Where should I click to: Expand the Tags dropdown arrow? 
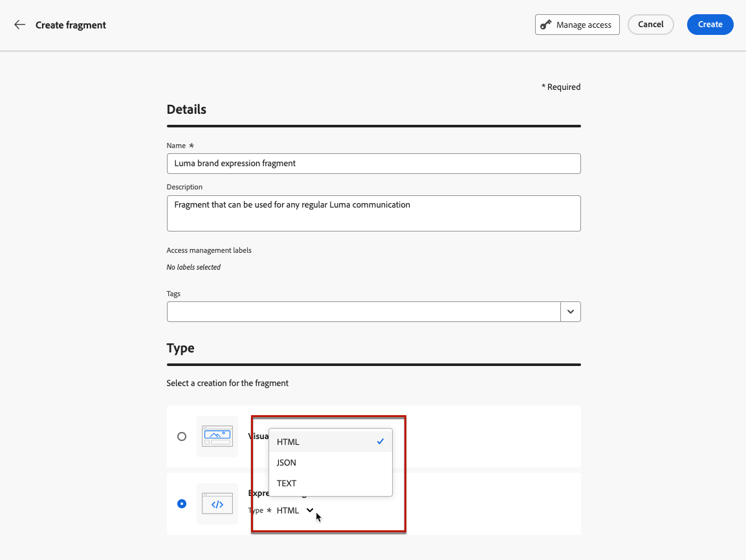tap(570, 312)
